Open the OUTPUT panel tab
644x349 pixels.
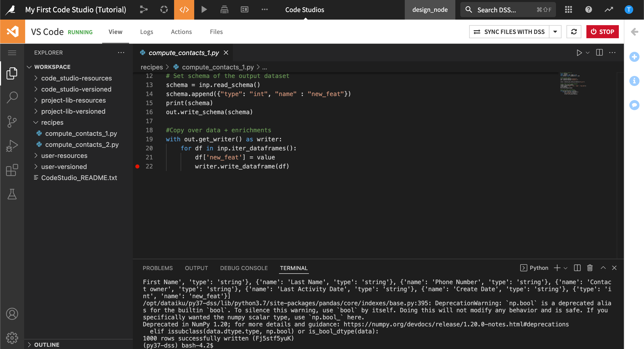pyautogui.click(x=196, y=268)
